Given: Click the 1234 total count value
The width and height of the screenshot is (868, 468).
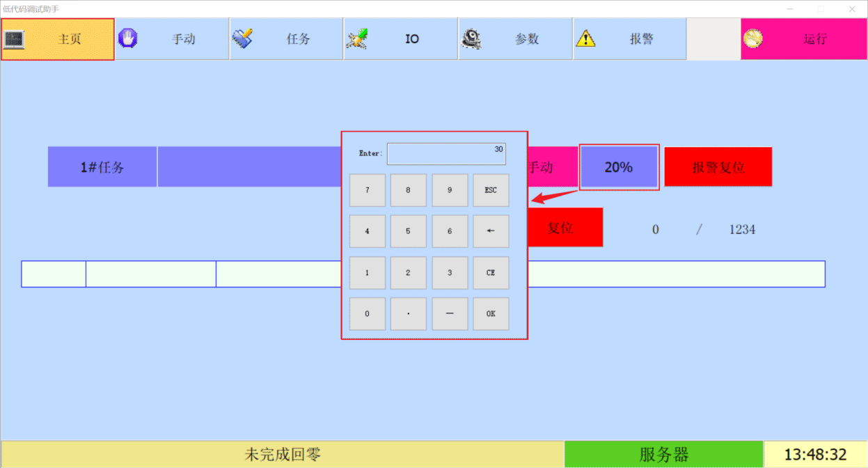Looking at the screenshot, I should coord(742,230).
